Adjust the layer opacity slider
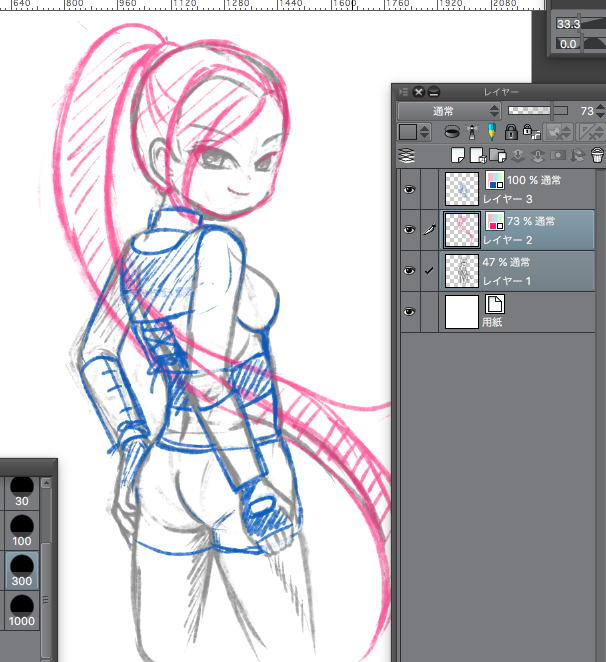 point(538,111)
